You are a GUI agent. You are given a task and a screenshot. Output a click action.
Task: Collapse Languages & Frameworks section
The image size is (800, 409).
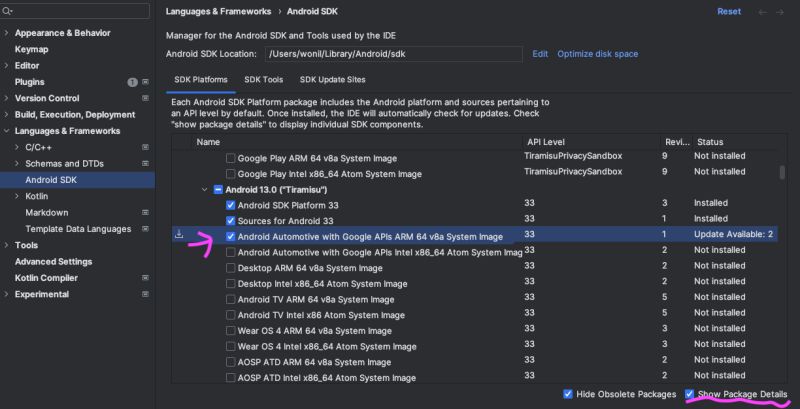[6, 131]
